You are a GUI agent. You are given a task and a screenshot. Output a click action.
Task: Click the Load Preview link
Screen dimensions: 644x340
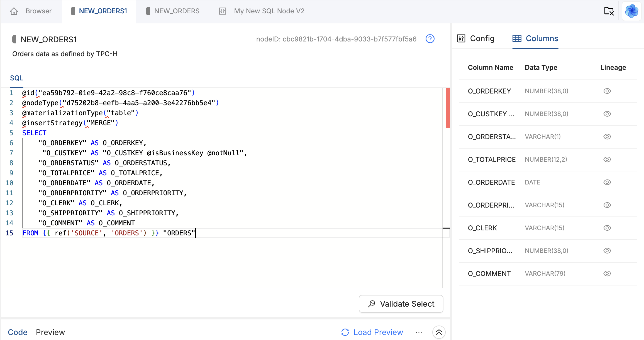[x=378, y=332]
